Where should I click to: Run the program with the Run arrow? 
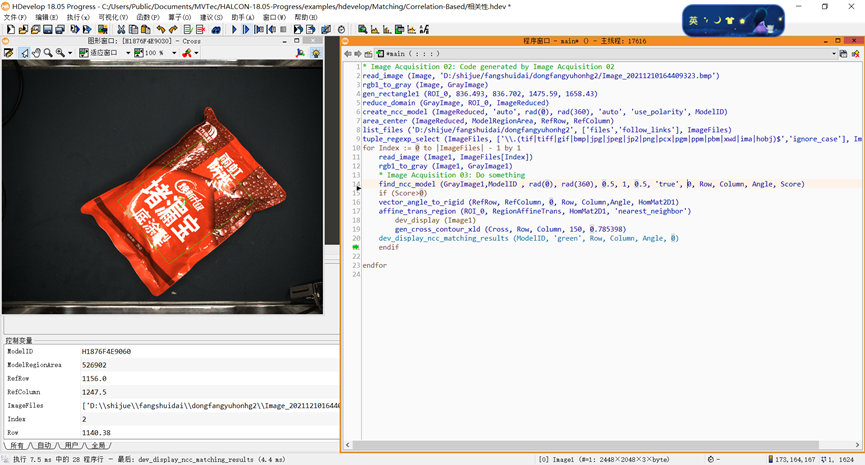[x=234, y=29]
